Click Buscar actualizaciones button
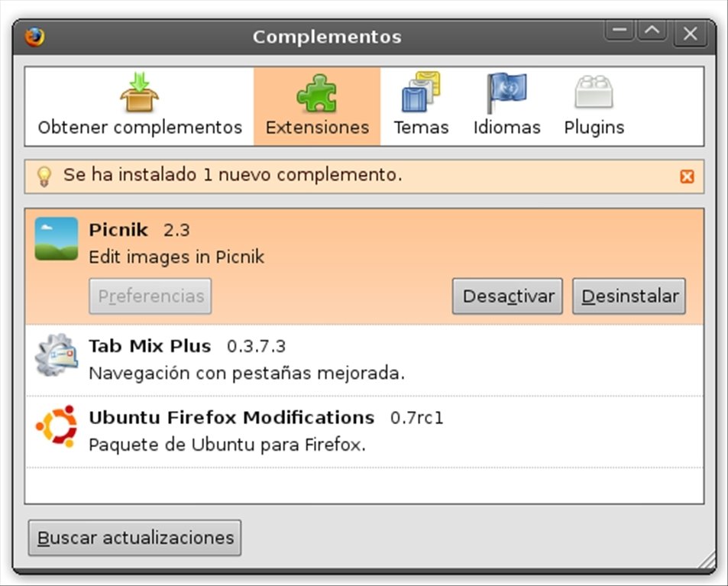The height and width of the screenshot is (586, 728). tap(134, 538)
